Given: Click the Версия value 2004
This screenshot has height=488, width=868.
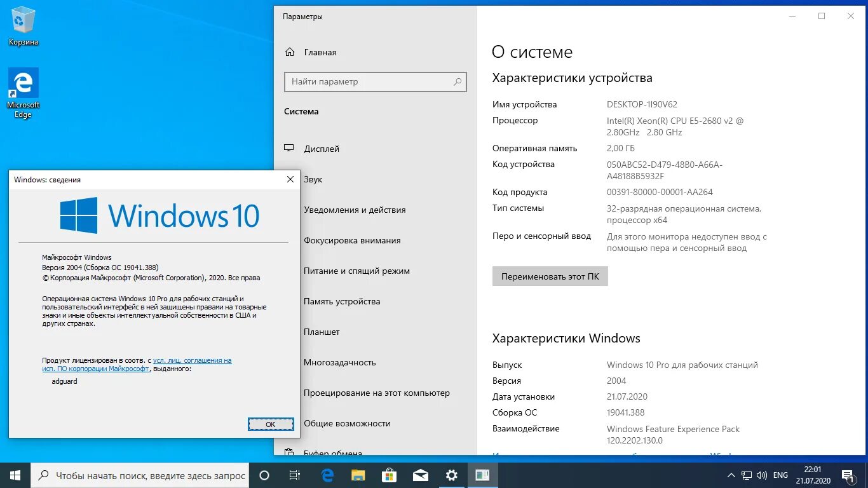Looking at the screenshot, I should coord(616,381).
